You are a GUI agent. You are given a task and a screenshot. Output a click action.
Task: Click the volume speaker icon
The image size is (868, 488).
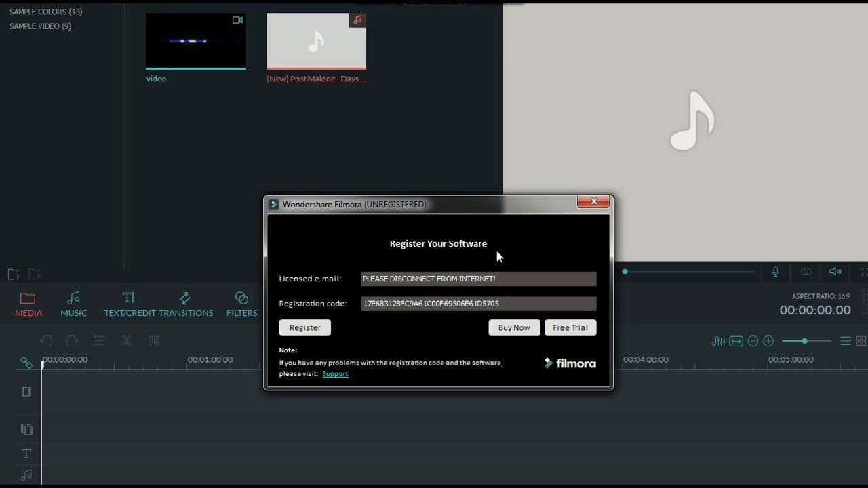click(x=835, y=272)
